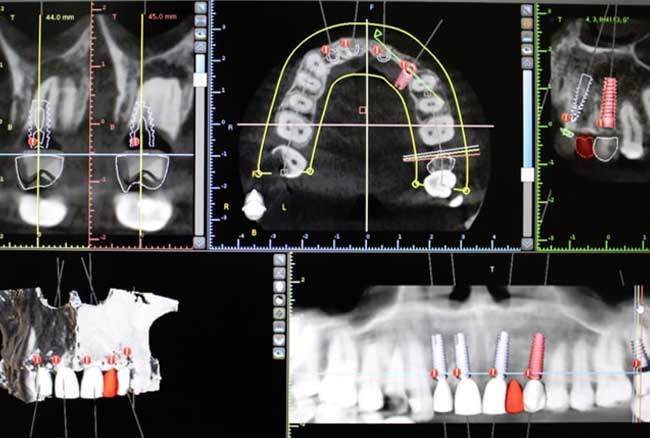
Task: Click the arch curve's bottom-left outer control point
Action: [258, 174]
